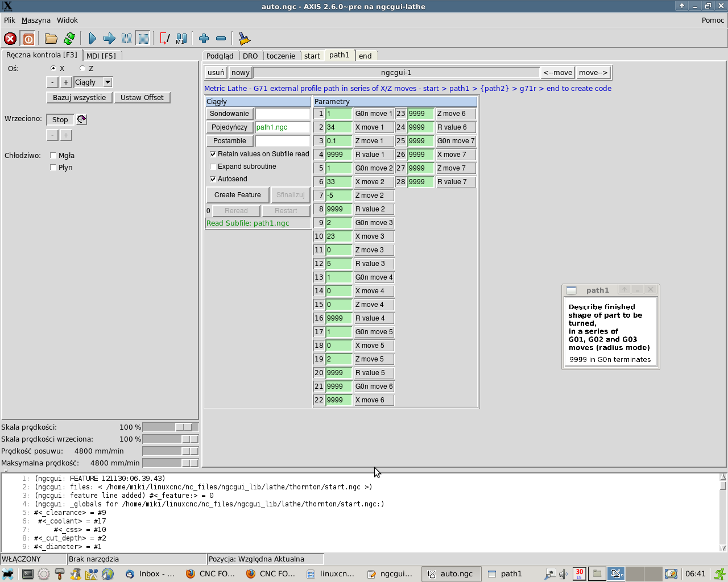Enable Płyn coolant checkbox
Screen dimensions: 728x582
(53, 167)
